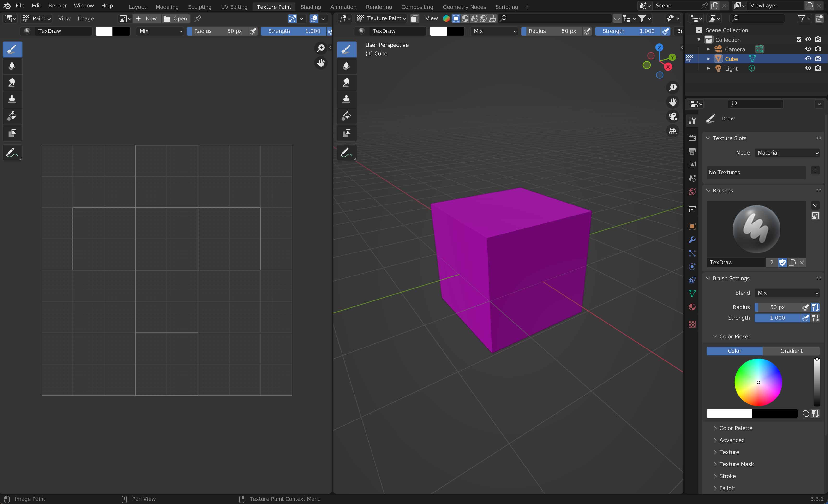
Task: Select the Smear tool in the image editor
Action: [x=12, y=83]
